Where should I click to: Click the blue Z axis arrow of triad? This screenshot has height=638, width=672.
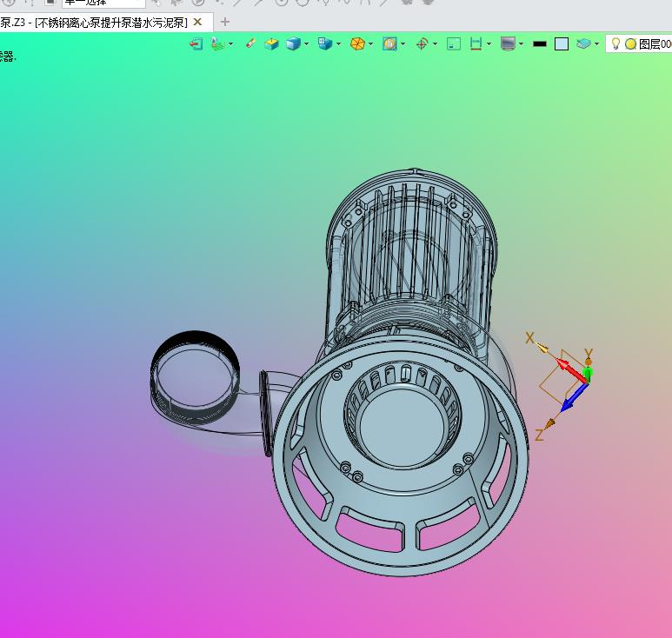tap(574, 397)
